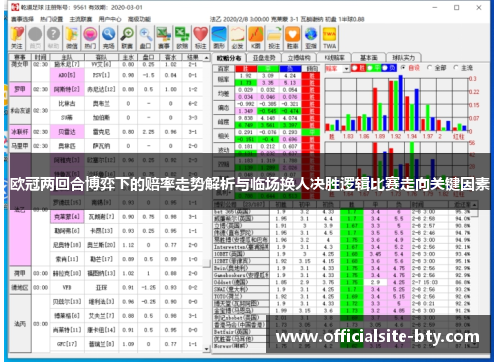
Task: Switch to the 立博结构 tab
Action: [299, 58]
